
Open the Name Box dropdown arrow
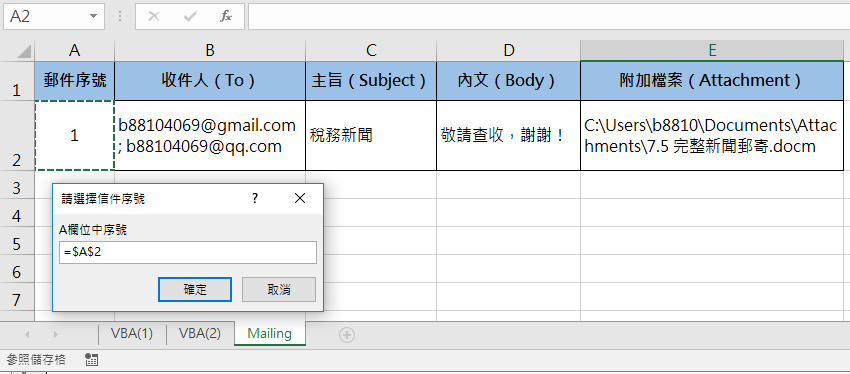click(94, 17)
